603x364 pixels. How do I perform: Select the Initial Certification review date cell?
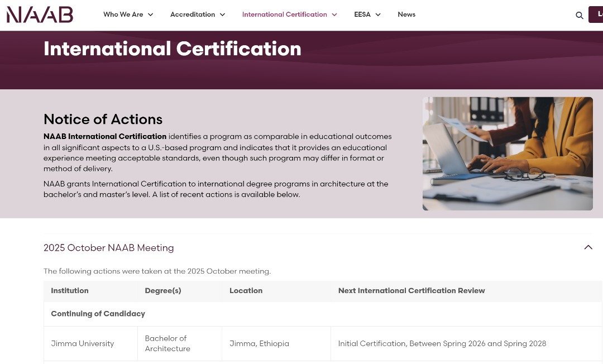click(x=466, y=343)
